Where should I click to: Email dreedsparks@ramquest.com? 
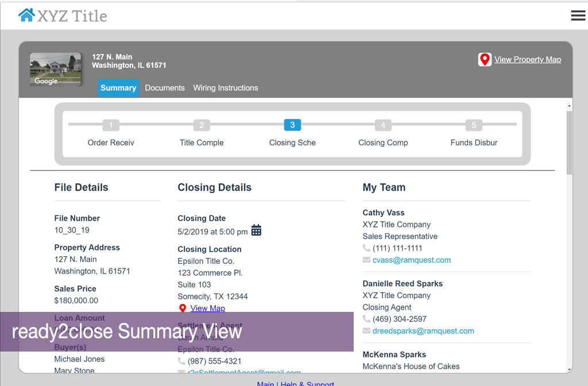[x=423, y=331]
